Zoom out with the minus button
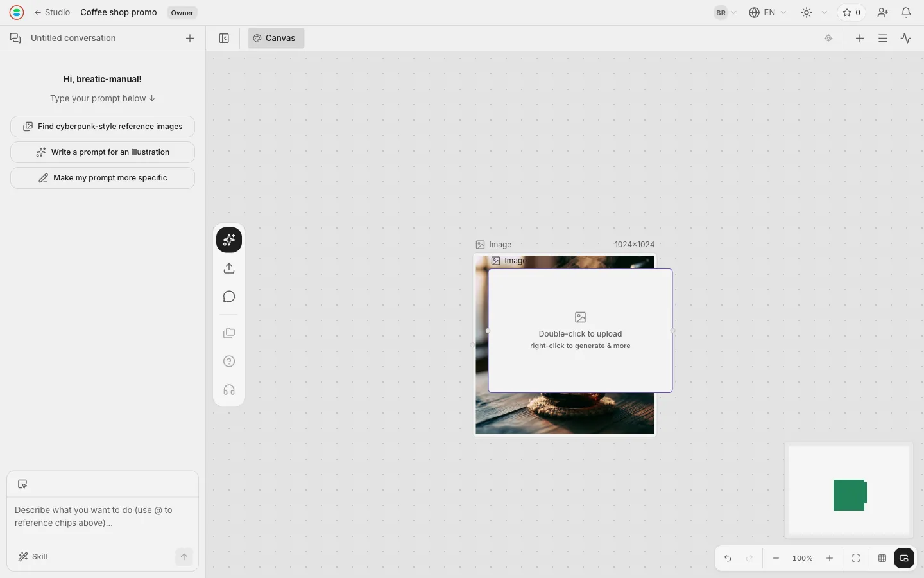Screen dimensions: 924x578 click(776, 559)
